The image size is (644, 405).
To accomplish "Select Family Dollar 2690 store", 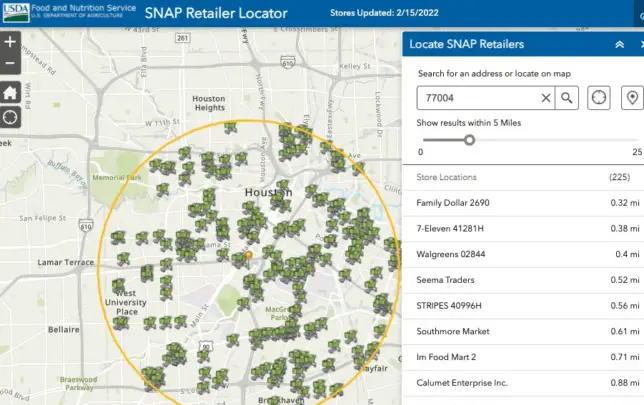I will click(523, 203).
